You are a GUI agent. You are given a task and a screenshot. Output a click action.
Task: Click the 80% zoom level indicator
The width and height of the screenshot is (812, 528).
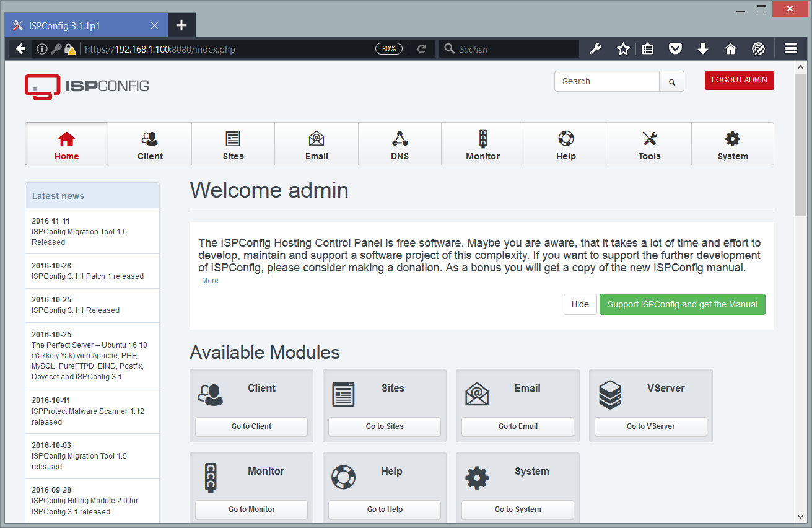coord(389,49)
